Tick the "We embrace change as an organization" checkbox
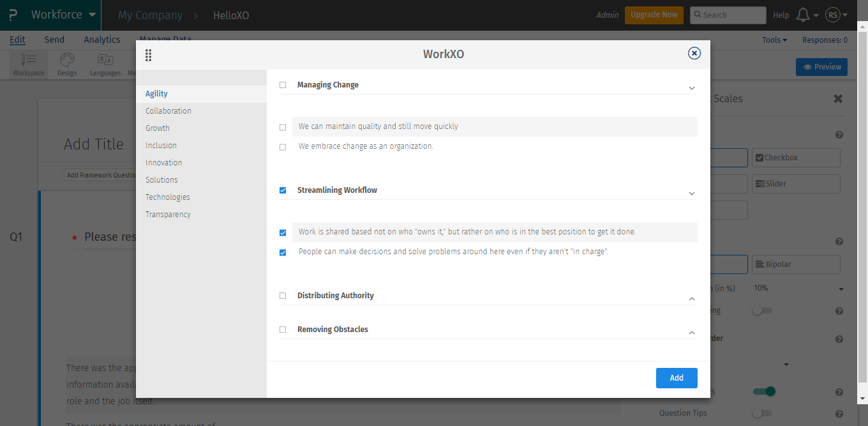Viewport: 868px width, 426px height. point(283,147)
